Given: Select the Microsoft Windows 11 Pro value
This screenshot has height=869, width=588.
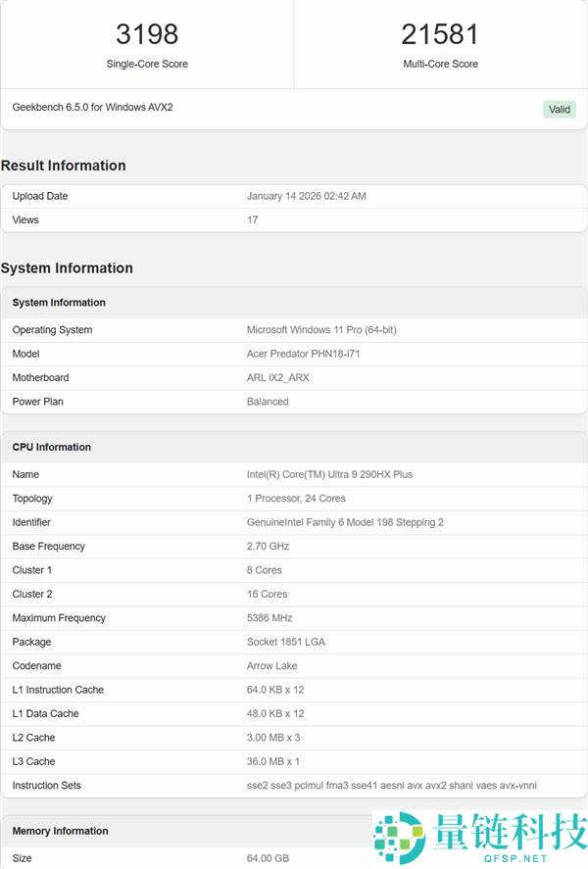Looking at the screenshot, I should [321, 330].
